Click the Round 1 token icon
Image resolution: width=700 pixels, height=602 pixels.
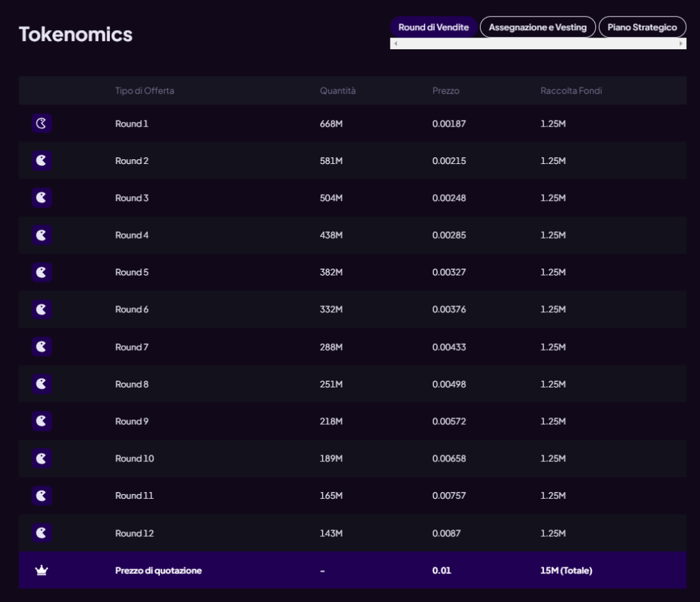click(42, 124)
